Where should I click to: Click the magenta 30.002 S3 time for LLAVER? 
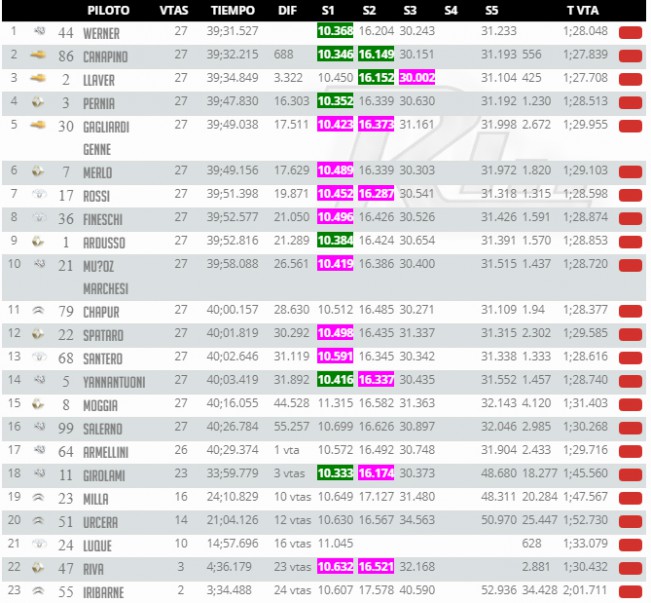[417, 78]
